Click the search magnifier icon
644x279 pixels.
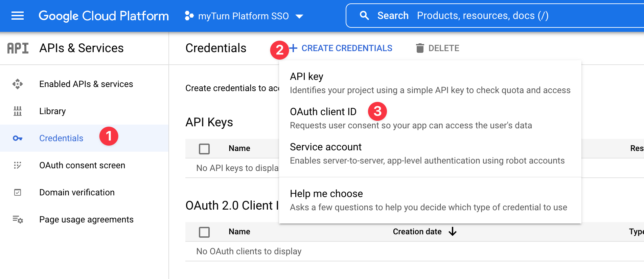point(364,16)
